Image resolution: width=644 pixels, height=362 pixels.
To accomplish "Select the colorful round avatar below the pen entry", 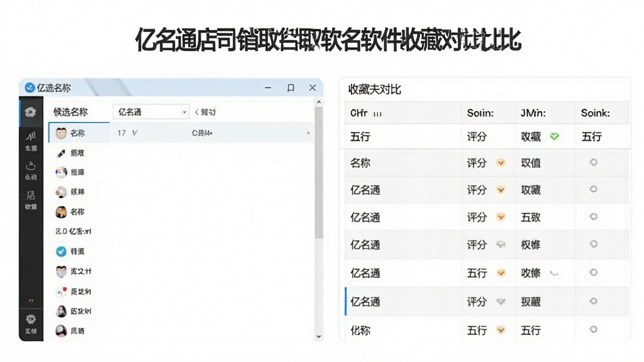I will pos(61,172).
